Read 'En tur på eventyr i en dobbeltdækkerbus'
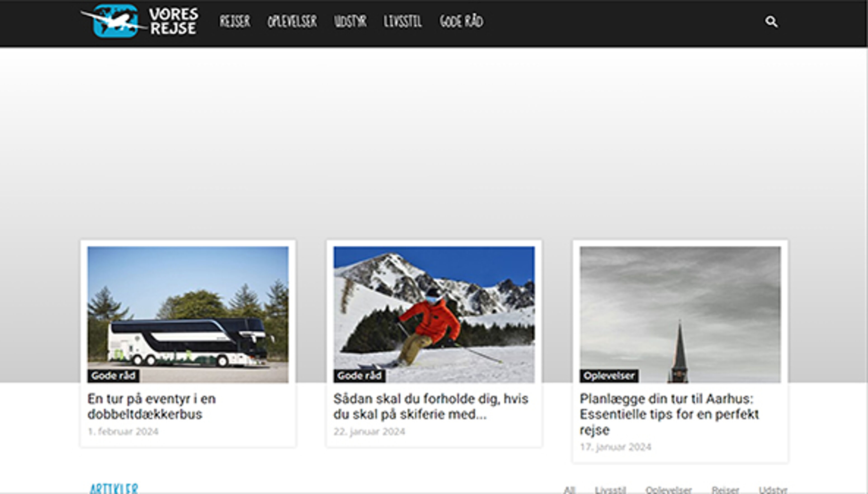 (x=151, y=406)
